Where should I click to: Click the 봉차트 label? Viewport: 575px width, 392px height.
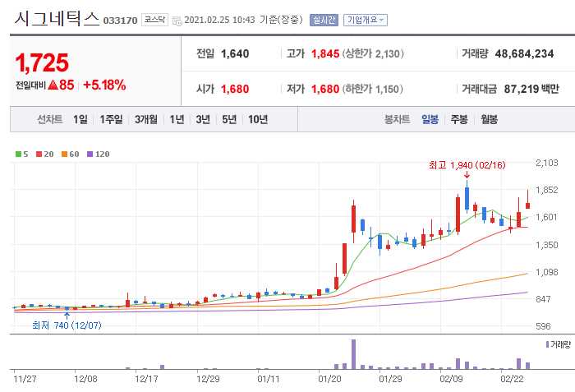(397, 119)
